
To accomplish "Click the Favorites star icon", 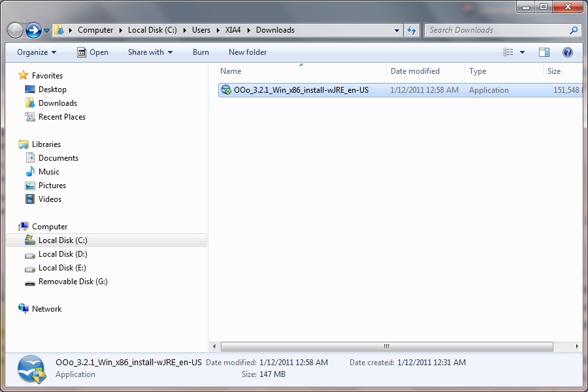I will (x=24, y=75).
